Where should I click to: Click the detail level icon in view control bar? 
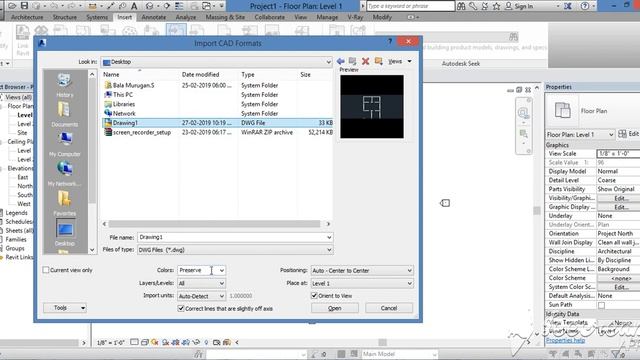pos(134,342)
